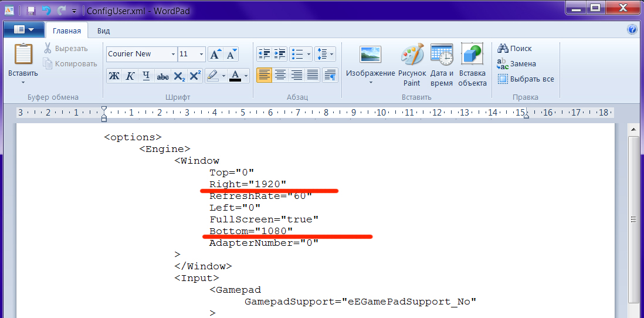644x318 pixels.
Task: Switch to the Главная ribbon tab
Action: (66, 31)
